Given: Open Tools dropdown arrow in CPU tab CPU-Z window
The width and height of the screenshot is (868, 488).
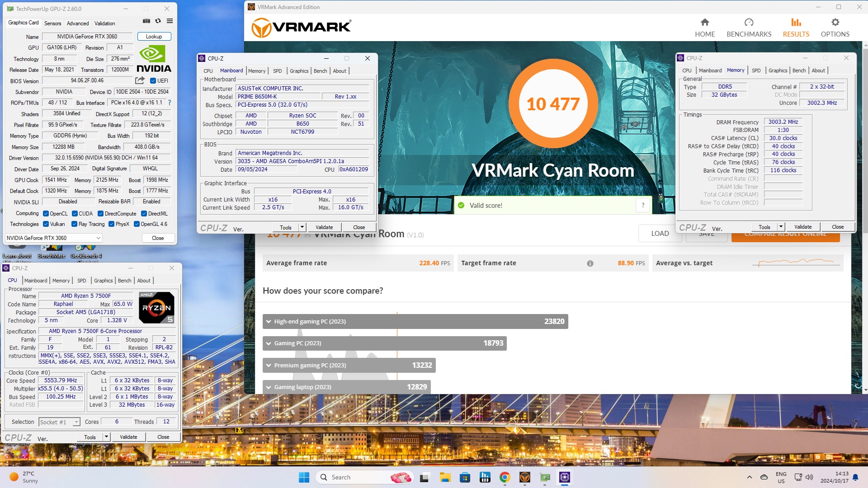Looking at the screenshot, I should (x=106, y=437).
